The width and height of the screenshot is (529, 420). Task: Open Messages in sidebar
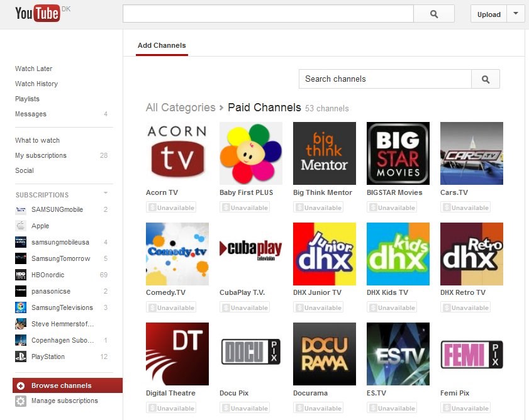coord(31,114)
